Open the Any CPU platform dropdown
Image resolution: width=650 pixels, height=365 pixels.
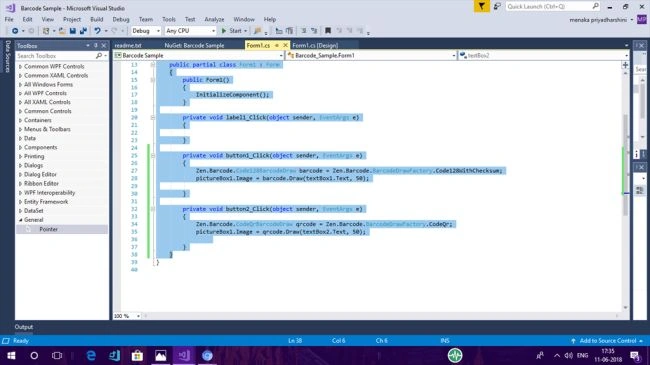coord(190,31)
